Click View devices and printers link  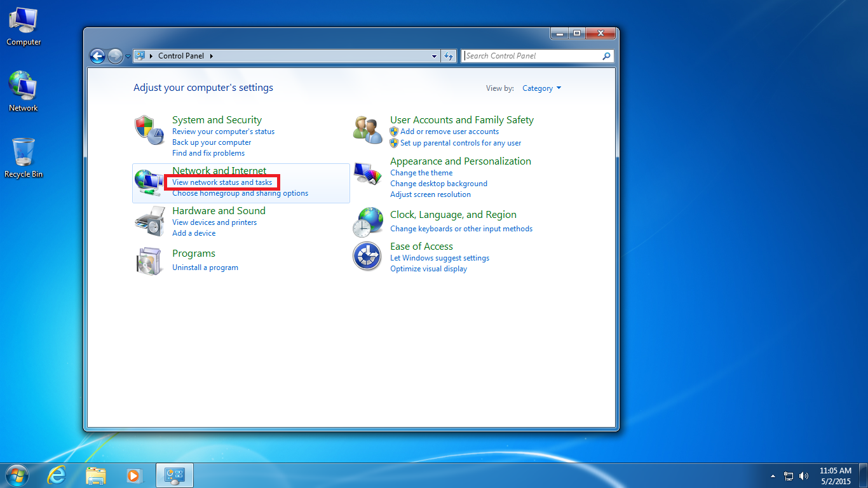pyautogui.click(x=214, y=222)
